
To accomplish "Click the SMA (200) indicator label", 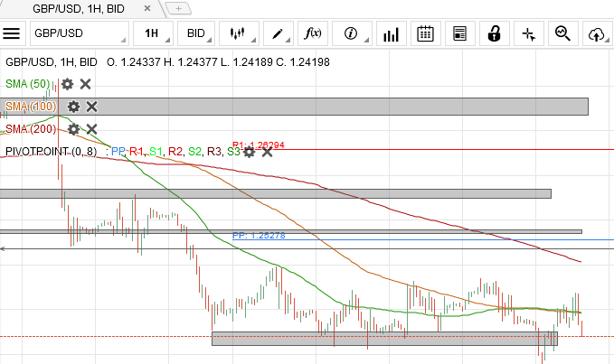I will click(x=31, y=129).
